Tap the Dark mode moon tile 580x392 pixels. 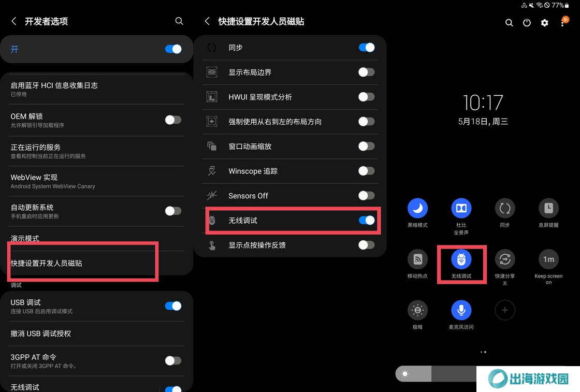[x=417, y=208]
